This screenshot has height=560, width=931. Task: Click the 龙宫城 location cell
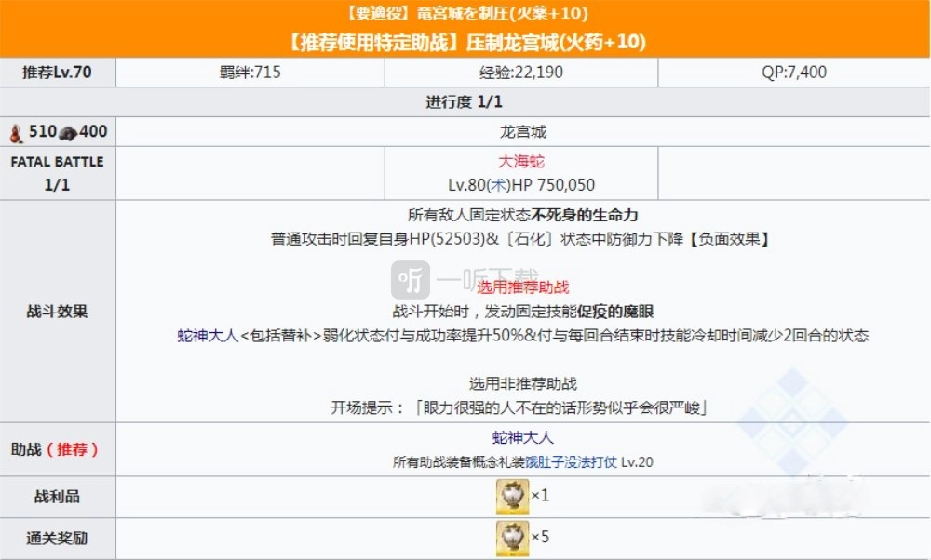click(x=521, y=133)
